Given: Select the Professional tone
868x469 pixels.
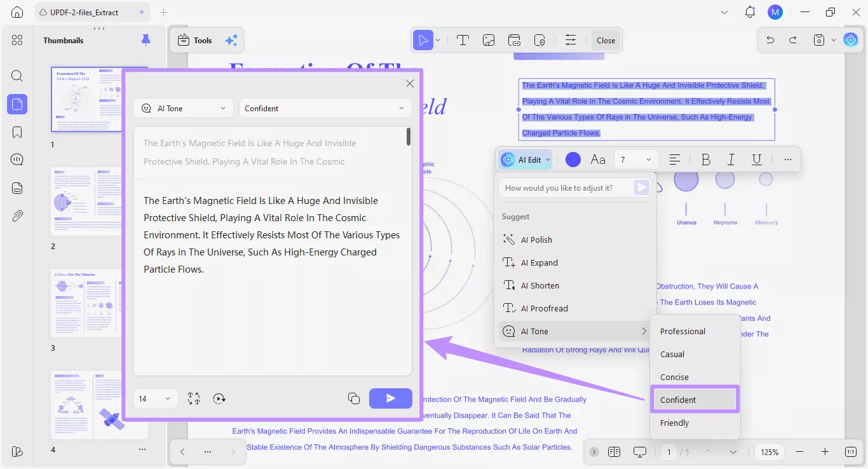Looking at the screenshot, I should point(695,331).
